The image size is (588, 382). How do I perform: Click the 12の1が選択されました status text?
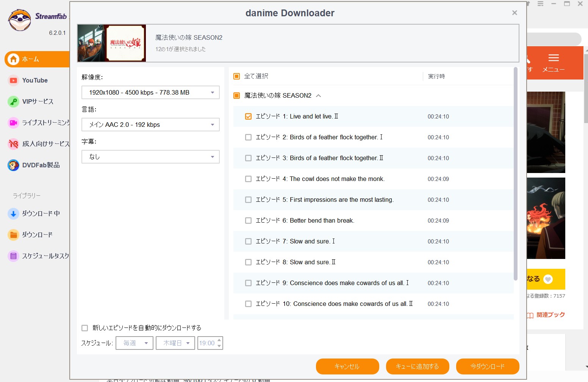pos(180,49)
